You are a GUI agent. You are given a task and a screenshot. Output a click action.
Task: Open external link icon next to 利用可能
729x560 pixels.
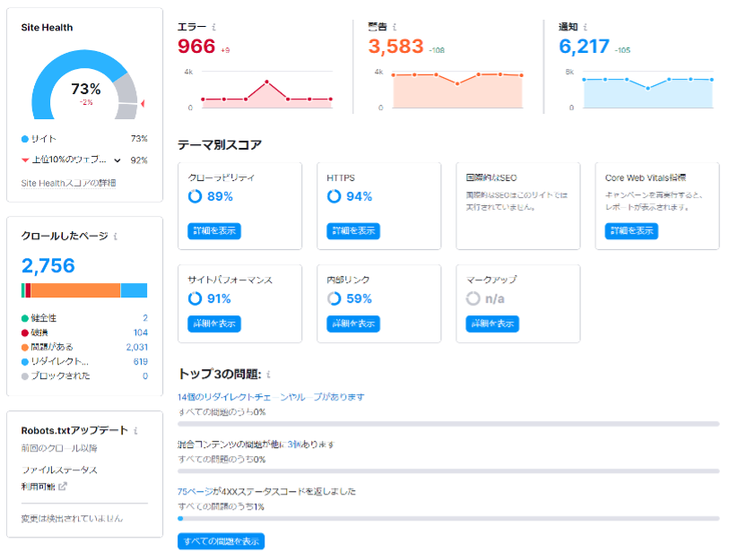63,487
